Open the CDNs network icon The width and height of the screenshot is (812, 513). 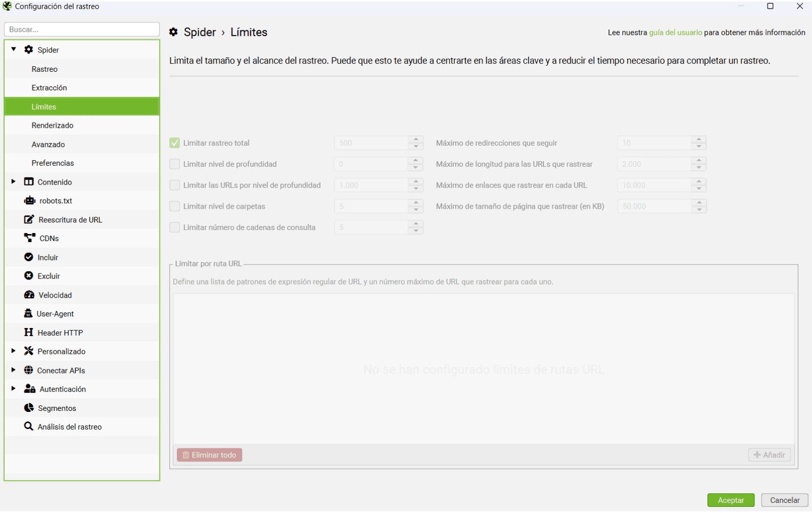point(29,238)
